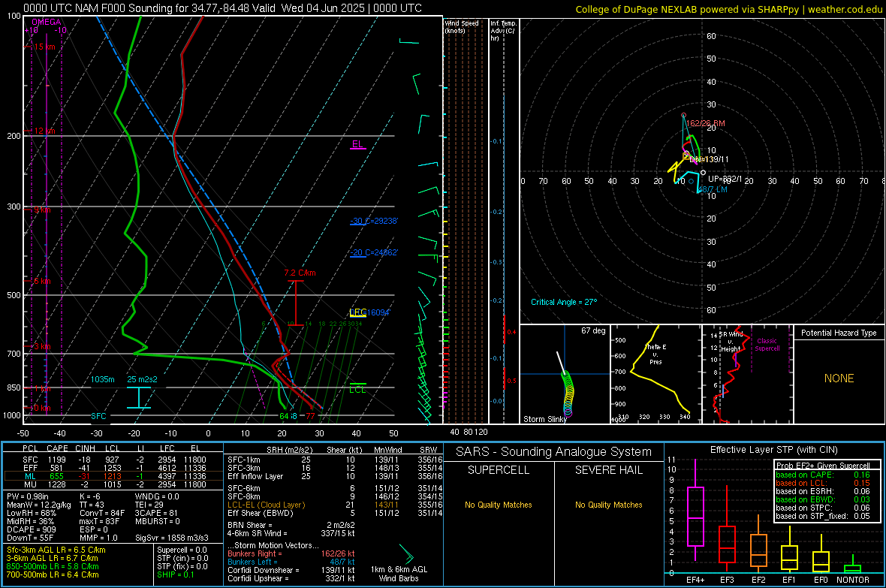Select the 'SR Wind v. Height' plot label
This screenshot has width=886, height=588.
[731, 342]
